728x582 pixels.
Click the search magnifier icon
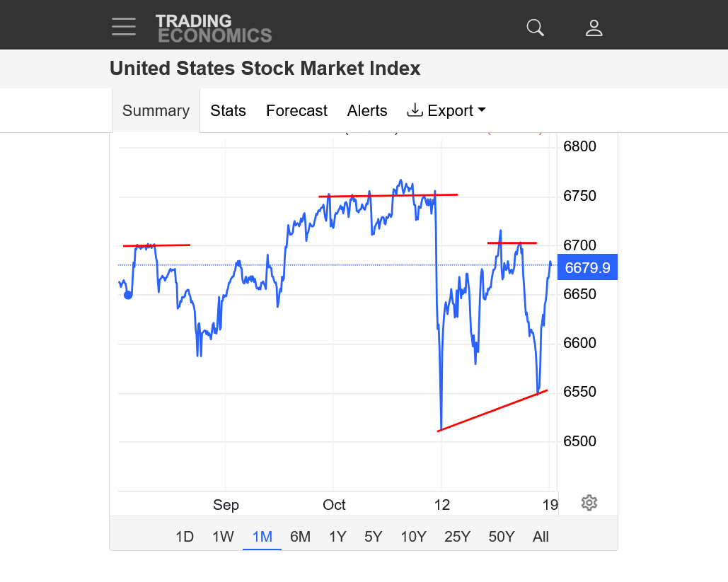tap(536, 28)
